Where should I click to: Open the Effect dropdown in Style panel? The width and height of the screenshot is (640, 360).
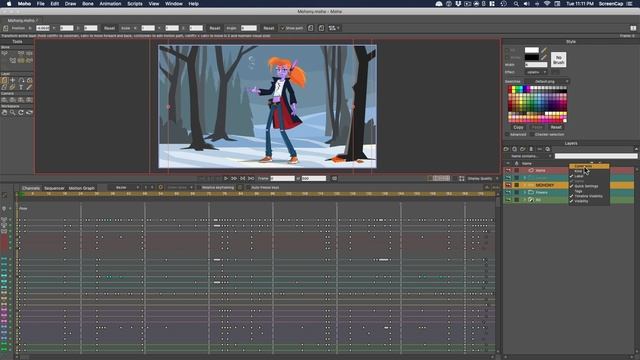coord(536,72)
